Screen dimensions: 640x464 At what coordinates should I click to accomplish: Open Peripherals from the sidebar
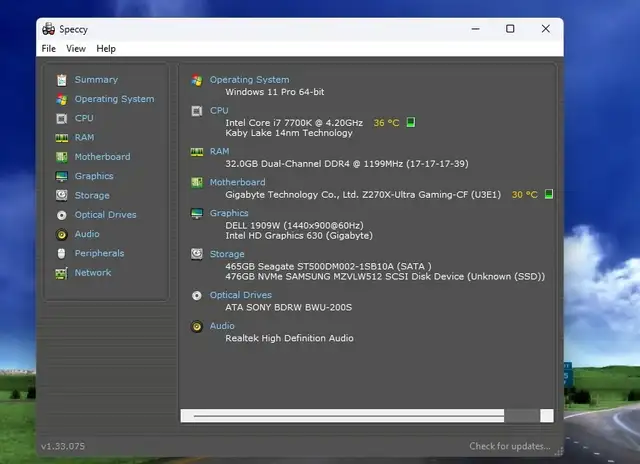99,253
